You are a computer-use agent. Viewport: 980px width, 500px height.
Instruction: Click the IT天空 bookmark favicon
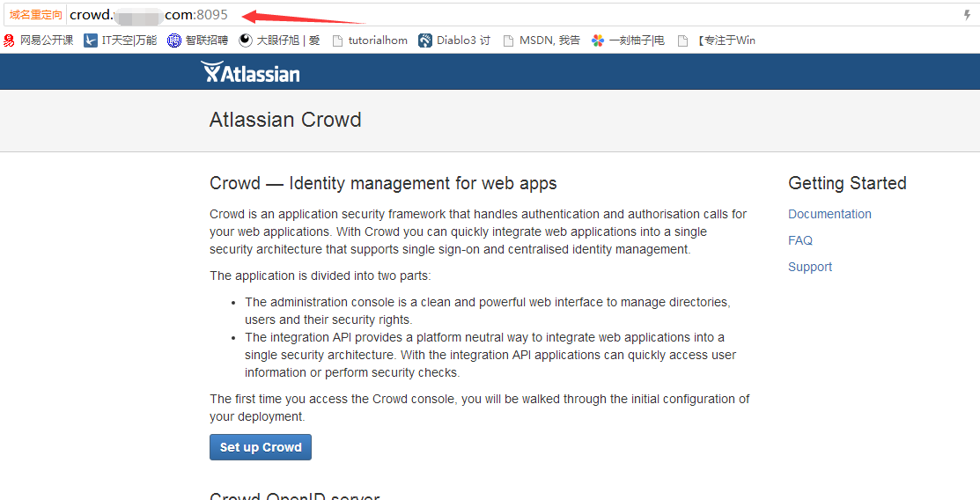[x=91, y=40]
